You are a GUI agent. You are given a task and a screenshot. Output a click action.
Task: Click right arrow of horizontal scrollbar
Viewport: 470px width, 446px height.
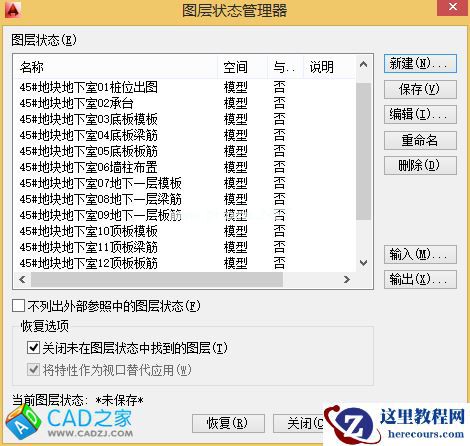(x=347, y=279)
